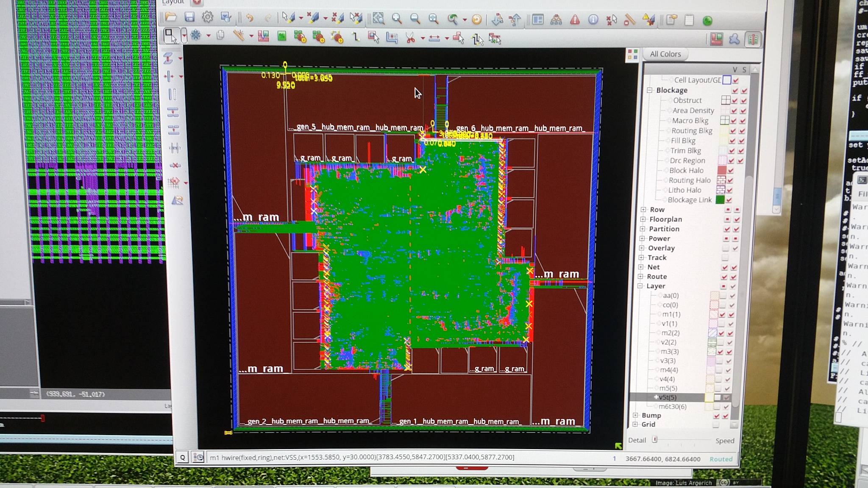Open dropdown arrow next to select-mode tool
The height and width of the screenshot is (488, 868).
pos(184,36)
